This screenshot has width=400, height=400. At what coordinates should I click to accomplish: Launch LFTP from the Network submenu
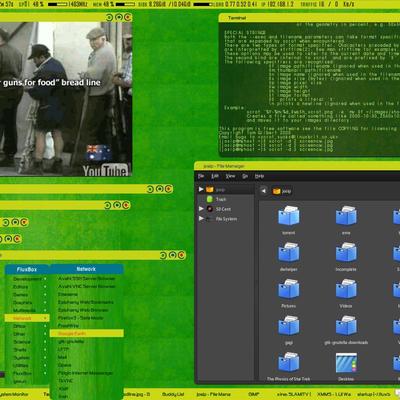(87, 349)
